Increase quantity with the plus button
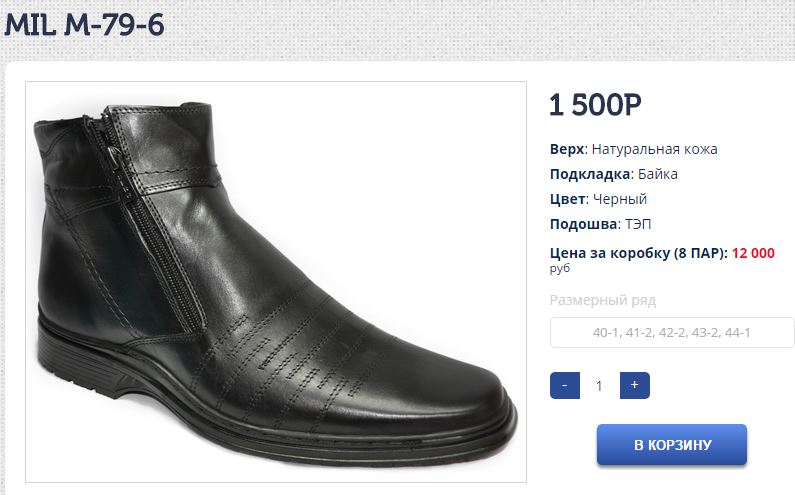 pyautogui.click(x=634, y=385)
